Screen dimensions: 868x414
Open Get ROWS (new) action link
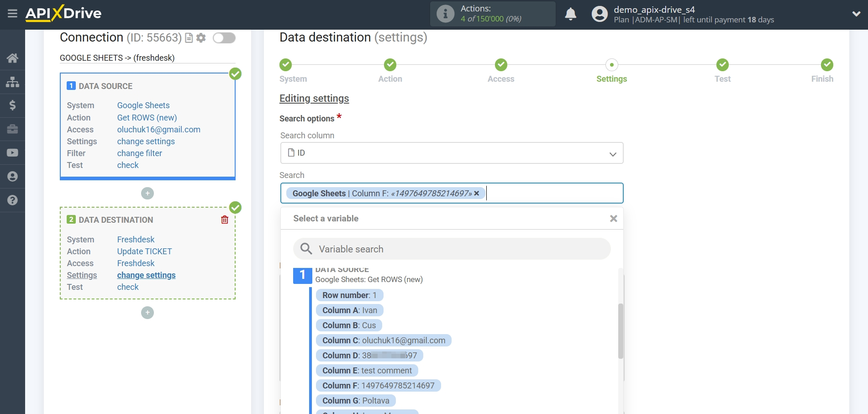click(x=147, y=118)
